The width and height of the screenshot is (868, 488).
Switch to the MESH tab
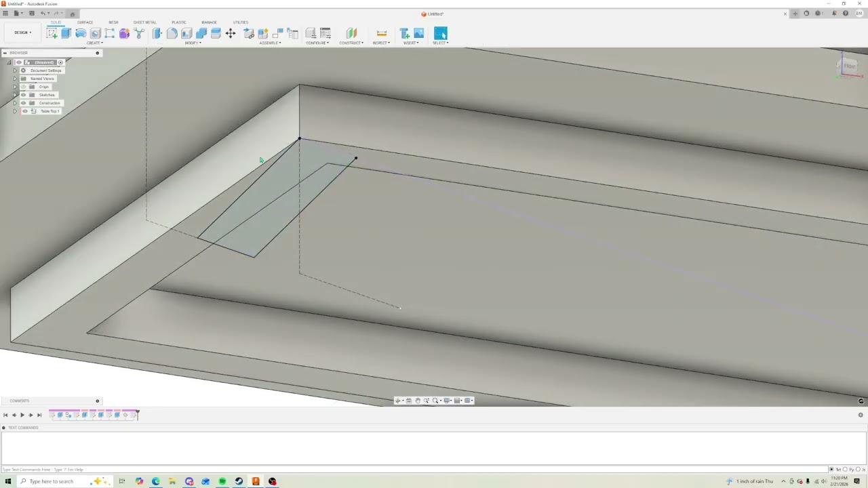click(113, 22)
